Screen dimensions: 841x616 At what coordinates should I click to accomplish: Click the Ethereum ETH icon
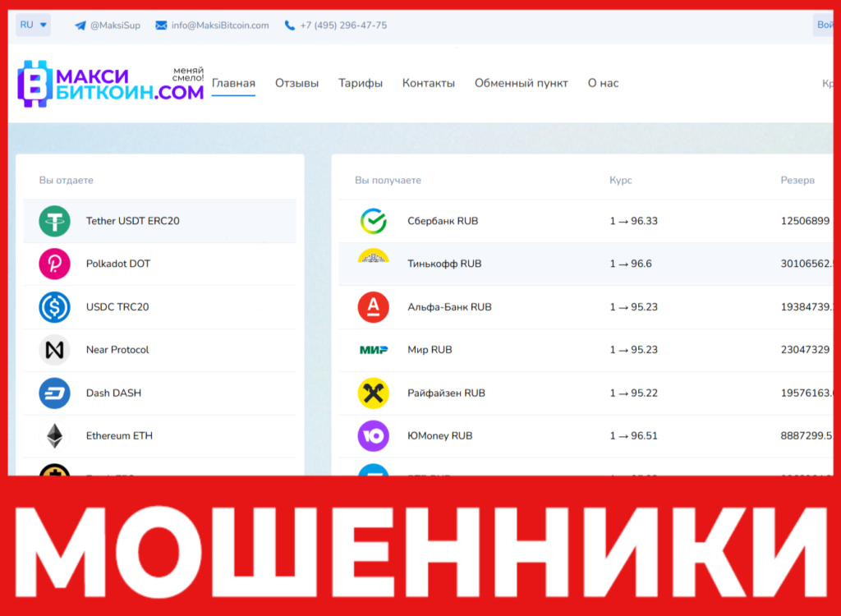53,435
